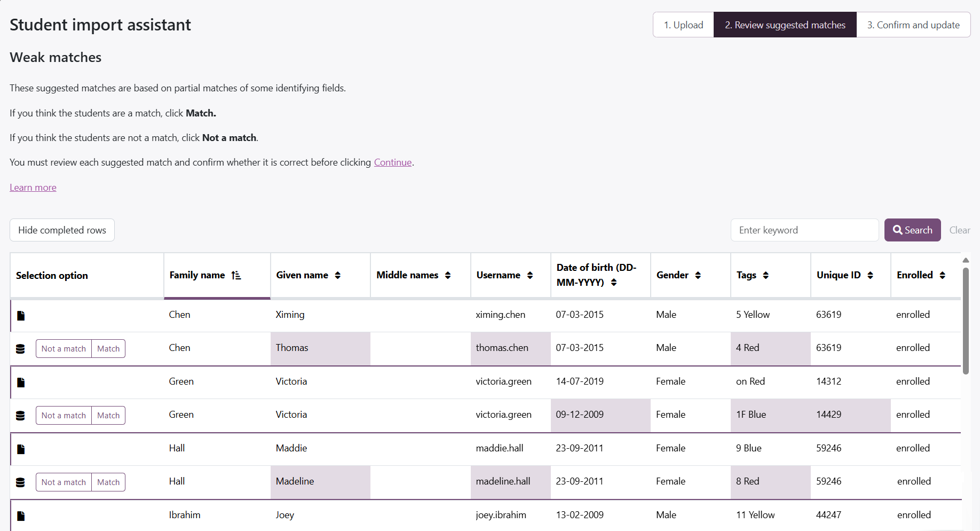Open the 3. Confirm and update step
The height and width of the screenshot is (531, 980).
click(913, 25)
